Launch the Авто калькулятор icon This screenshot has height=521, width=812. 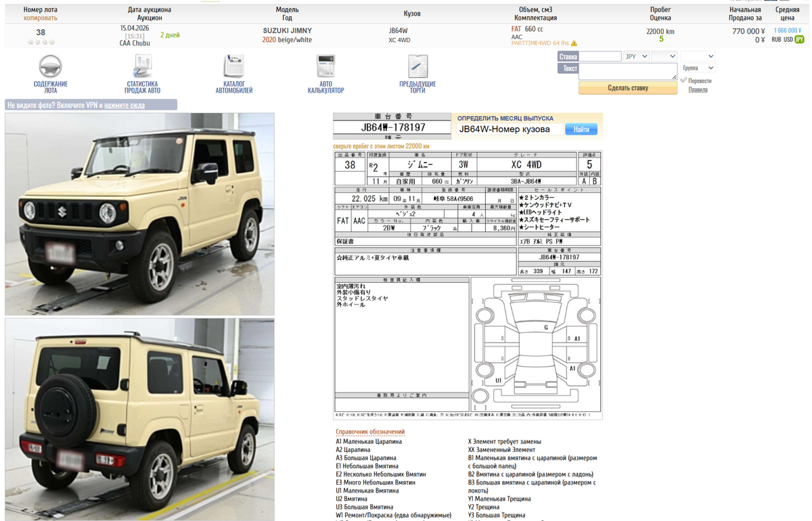pyautogui.click(x=326, y=66)
